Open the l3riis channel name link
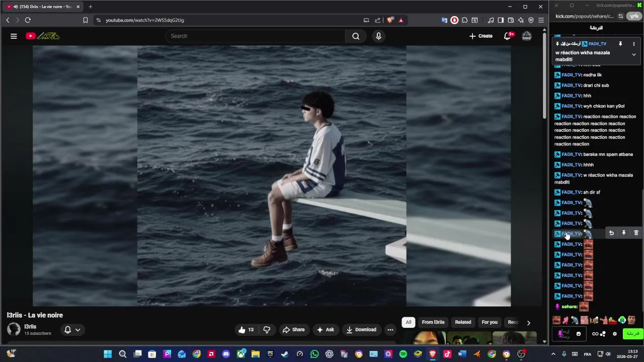 click(x=30, y=327)
